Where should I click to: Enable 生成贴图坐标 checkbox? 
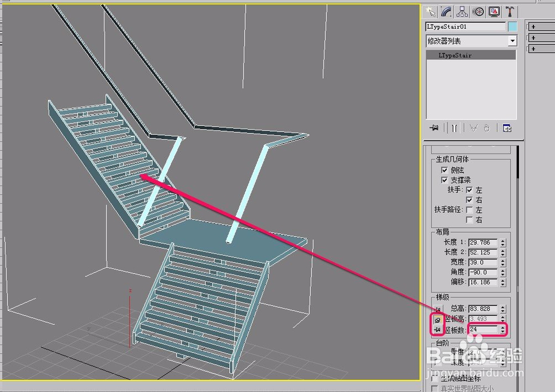pos(435,379)
